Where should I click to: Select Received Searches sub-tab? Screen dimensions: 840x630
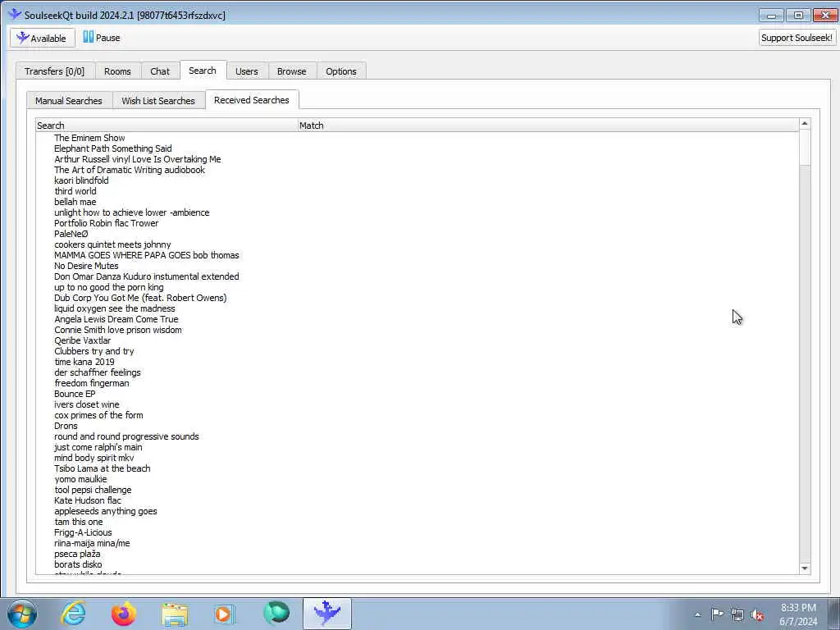pyautogui.click(x=251, y=99)
